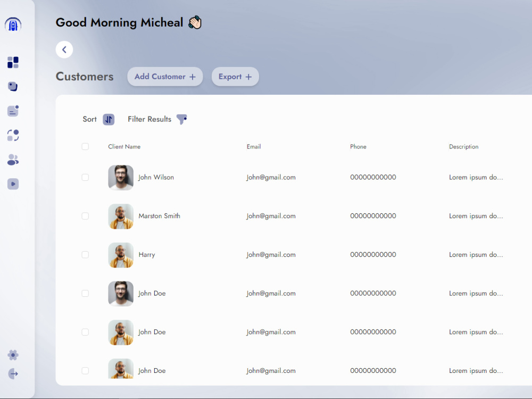This screenshot has width=532, height=399.
Task: Click the Export button
Action: click(x=235, y=77)
